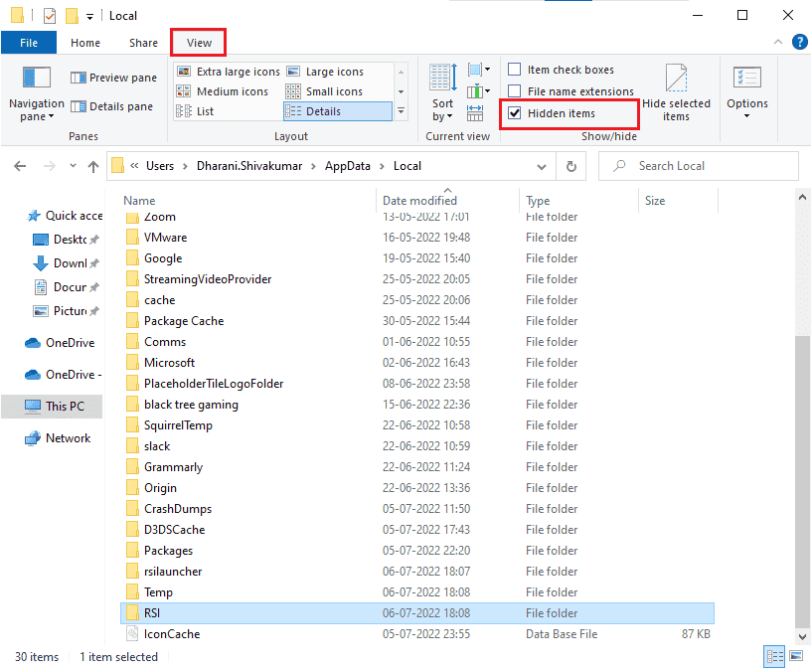Toggle the Details pane
The width and height of the screenshot is (812, 669).
point(111,106)
